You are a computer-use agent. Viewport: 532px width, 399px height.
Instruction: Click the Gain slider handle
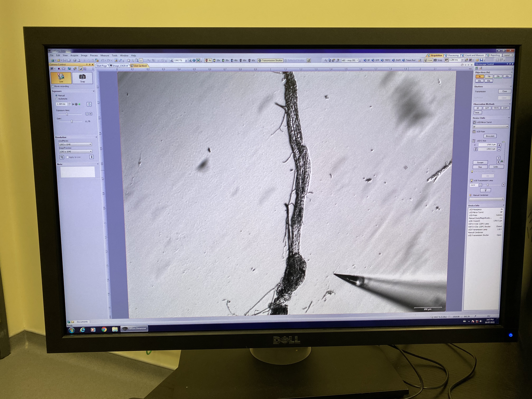pos(72,122)
